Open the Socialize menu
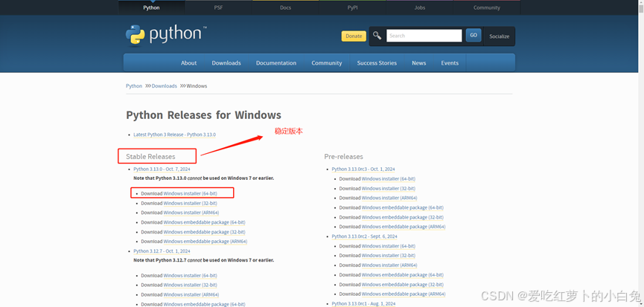The height and width of the screenshot is (307, 644). point(499,36)
